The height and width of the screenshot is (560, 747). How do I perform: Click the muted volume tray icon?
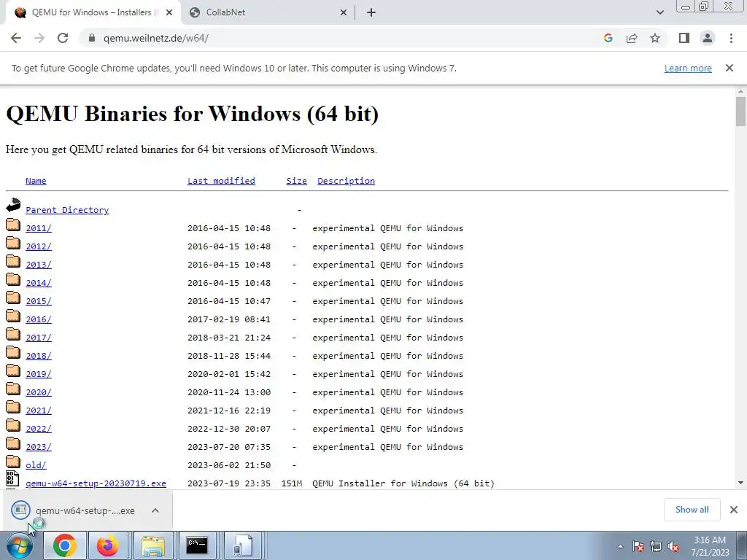pos(673,547)
